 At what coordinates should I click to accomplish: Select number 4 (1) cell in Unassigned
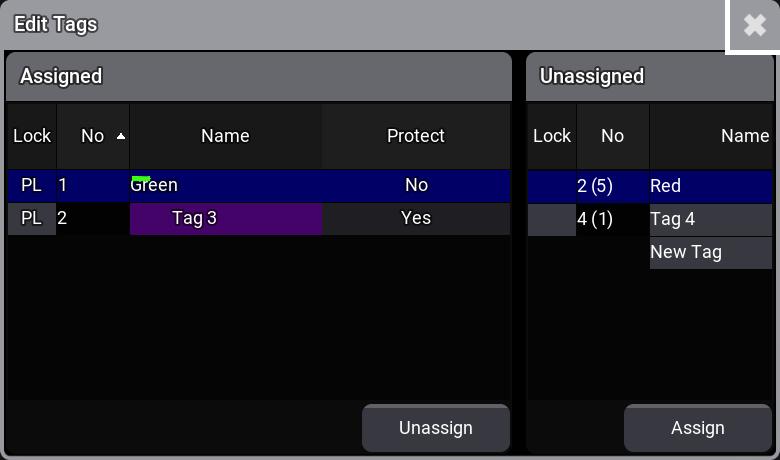(612, 219)
